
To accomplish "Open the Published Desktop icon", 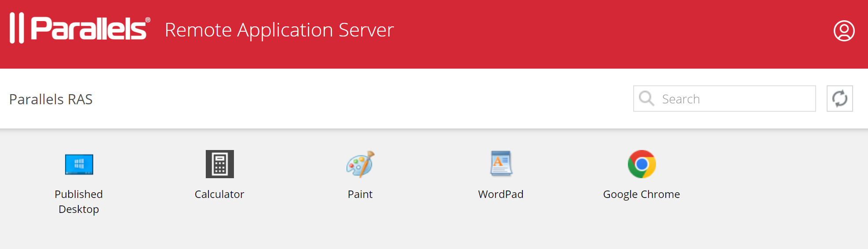I will pos(79,165).
